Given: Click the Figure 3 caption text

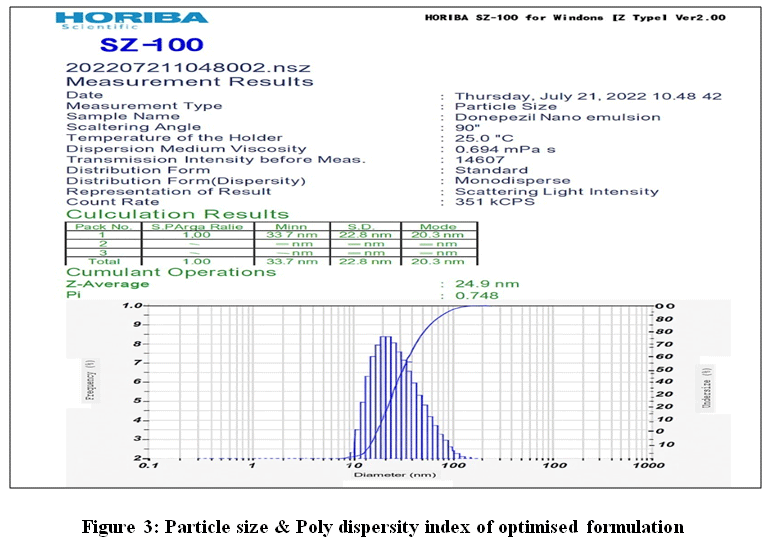Looking at the screenshot, I should 384,526.
